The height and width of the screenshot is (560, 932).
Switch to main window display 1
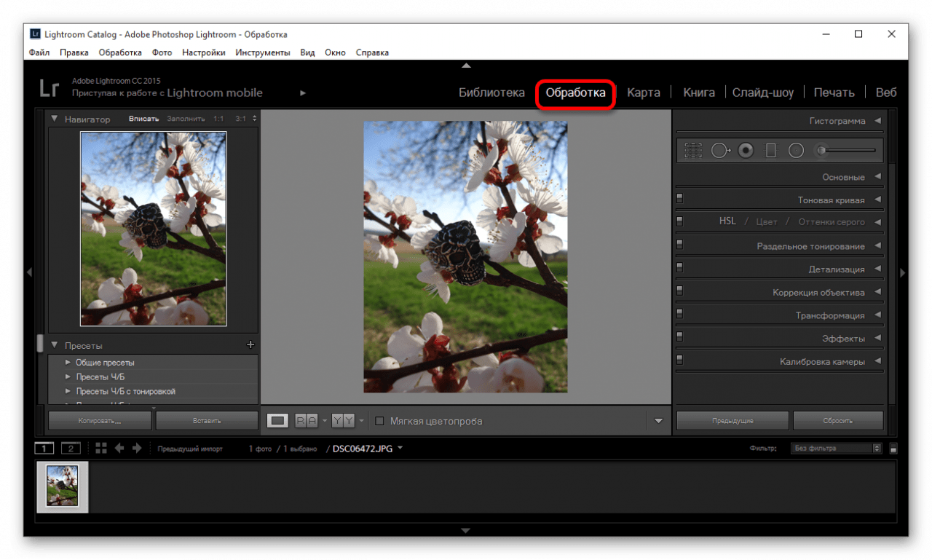(45, 449)
